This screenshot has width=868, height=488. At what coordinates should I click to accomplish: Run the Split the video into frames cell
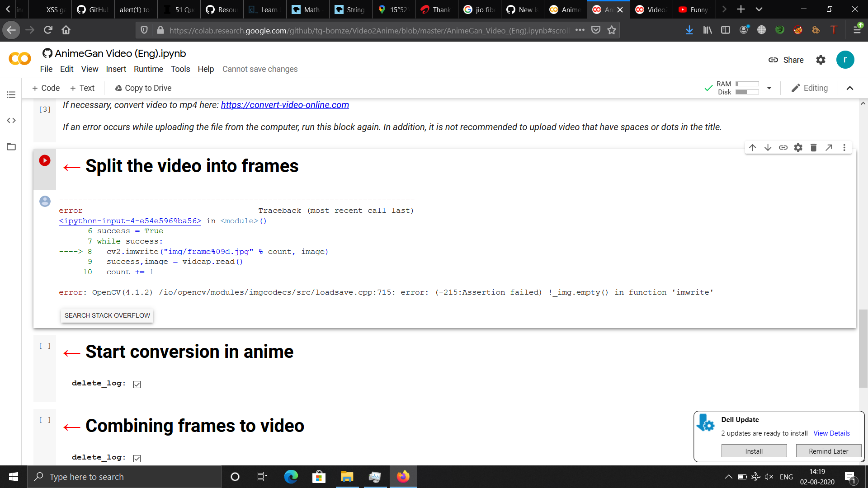pyautogui.click(x=44, y=160)
